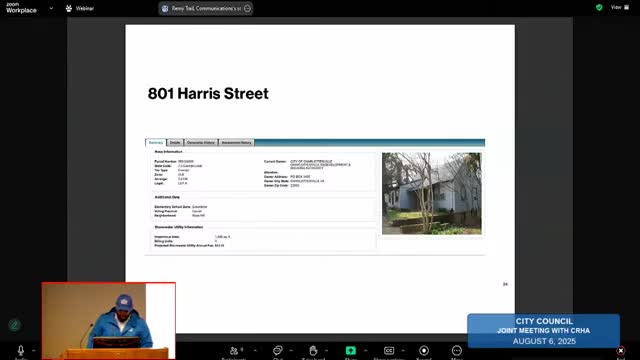Click the green encryption shield icon
The image size is (640, 360).
click(x=599, y=7)
